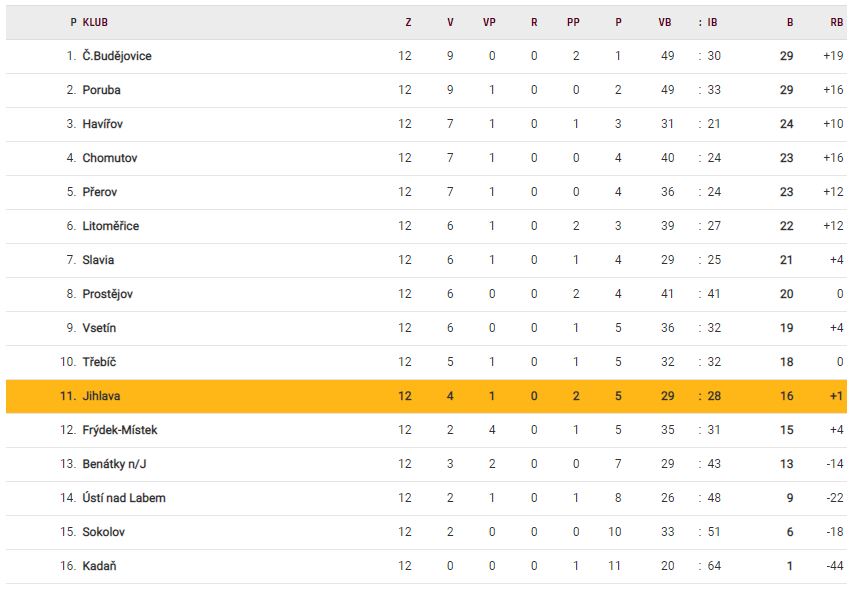Viewport: 857px width, 592px height.
Task: Click the KLUB column header
Action: coord(96,22)
